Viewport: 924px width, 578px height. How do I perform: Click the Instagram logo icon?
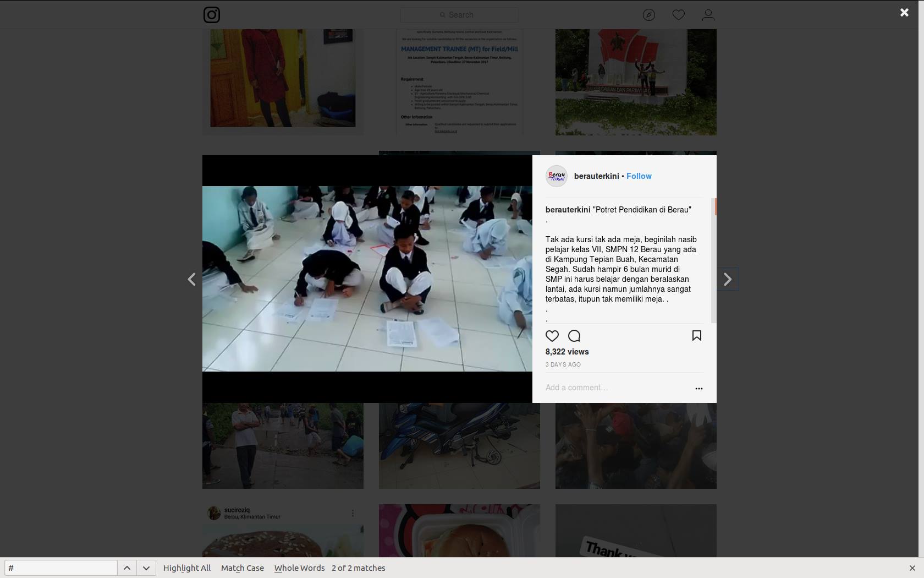pyautogui.click(x=212, y=15)
